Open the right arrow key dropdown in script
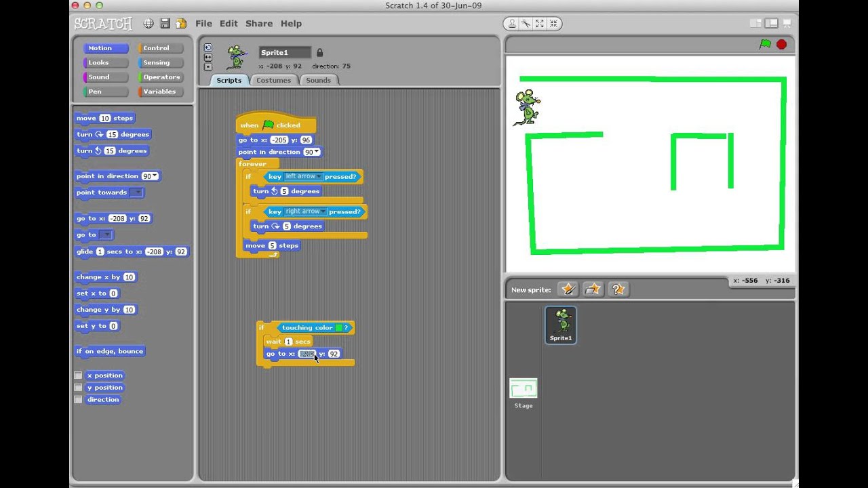This screenshot has width=868, height=488. point(323,211)
